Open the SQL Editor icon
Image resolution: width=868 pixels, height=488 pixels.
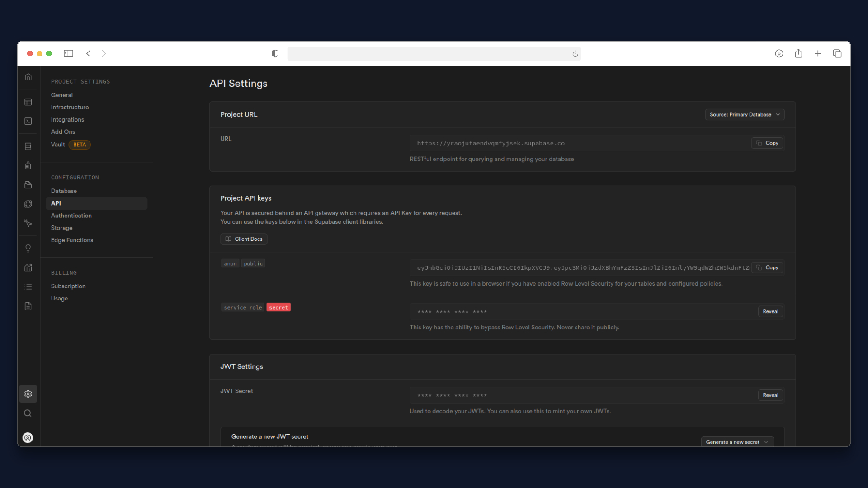[28, 122]
